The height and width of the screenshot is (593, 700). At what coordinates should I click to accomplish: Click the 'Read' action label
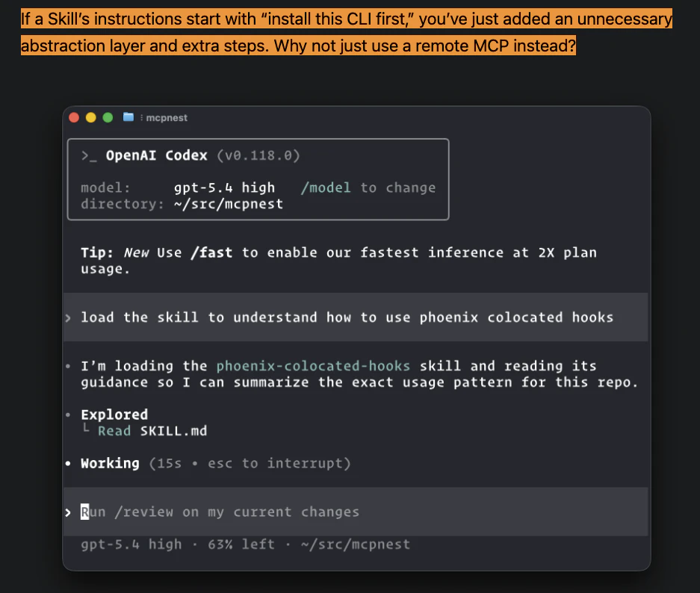coord(114,431)
